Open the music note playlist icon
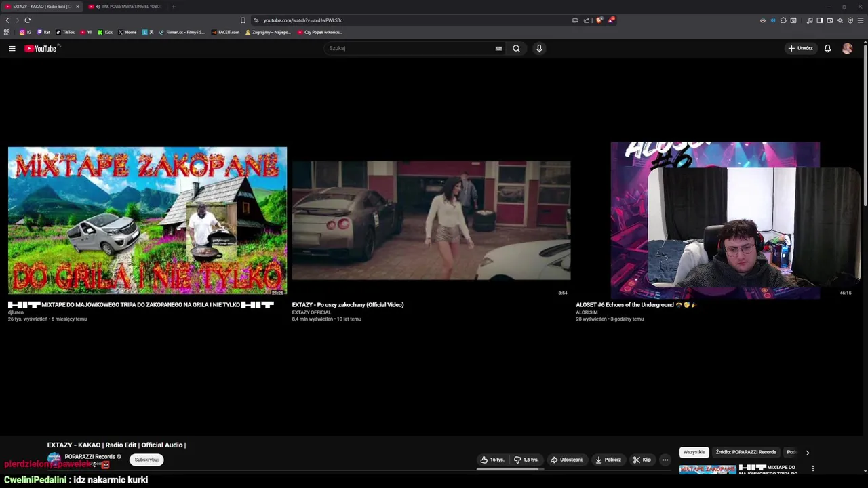 coord(810,20)
